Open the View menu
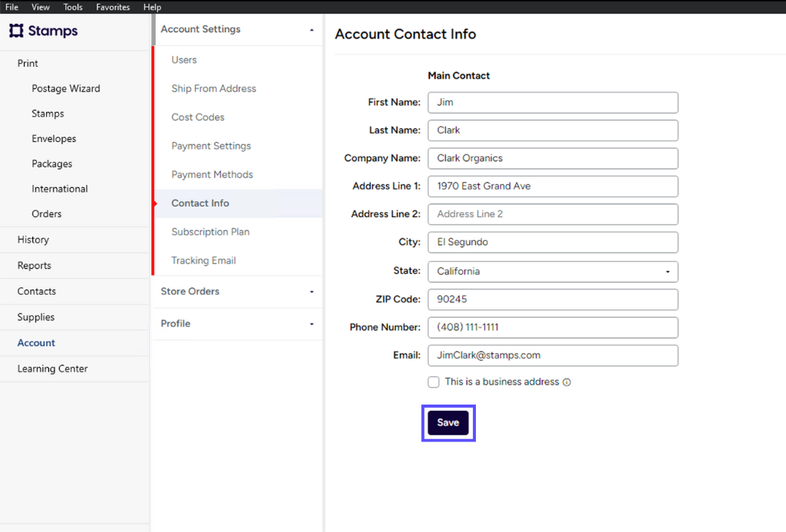This screenshot has width=786, height=532. pos(41,7)
